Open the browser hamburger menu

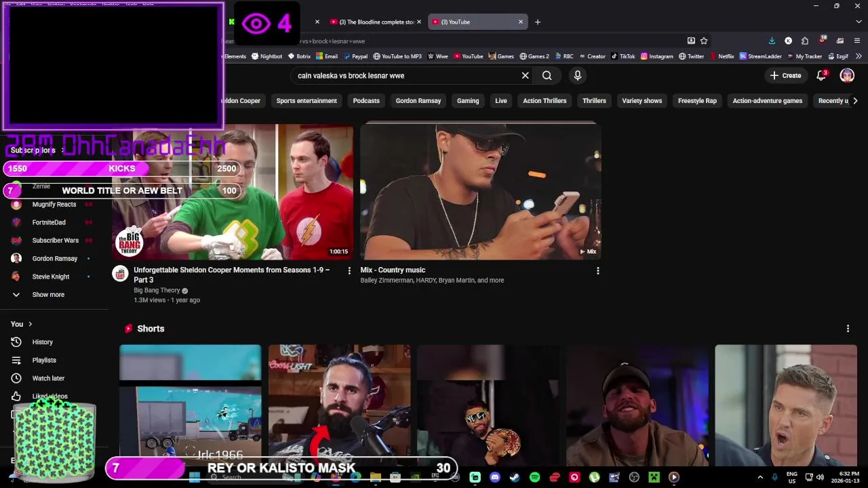(x=857, y=41)
